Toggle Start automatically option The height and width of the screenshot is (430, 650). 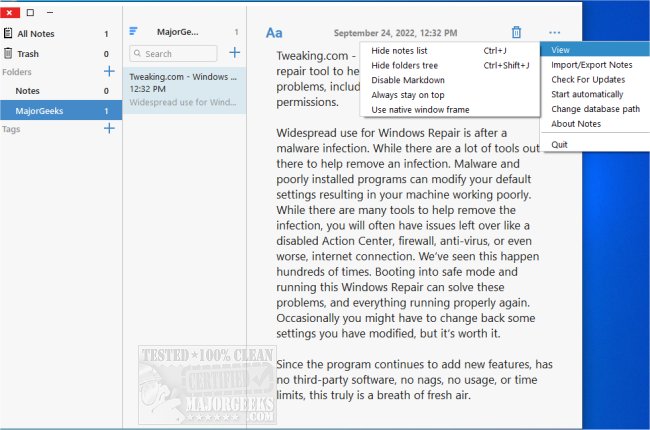[x=595, y=95]
